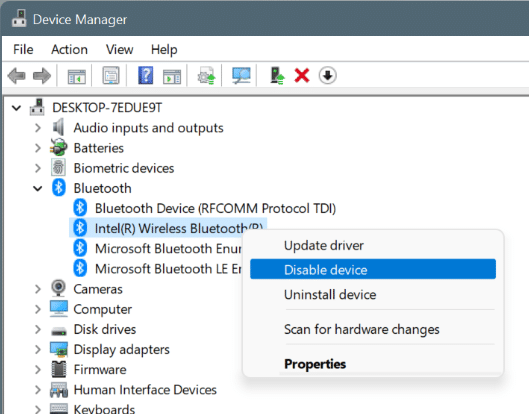Click the Disk drives icon
This screenshot has width=529, height=414.
pos(59,330)
